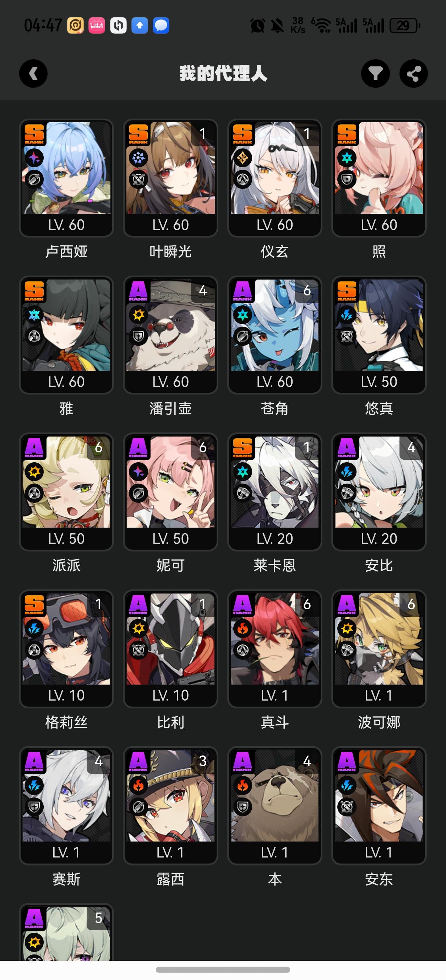This screenshot has height=980, width=446.
Task: Select the 雅 agent portrait
Action: pos(66,325)
